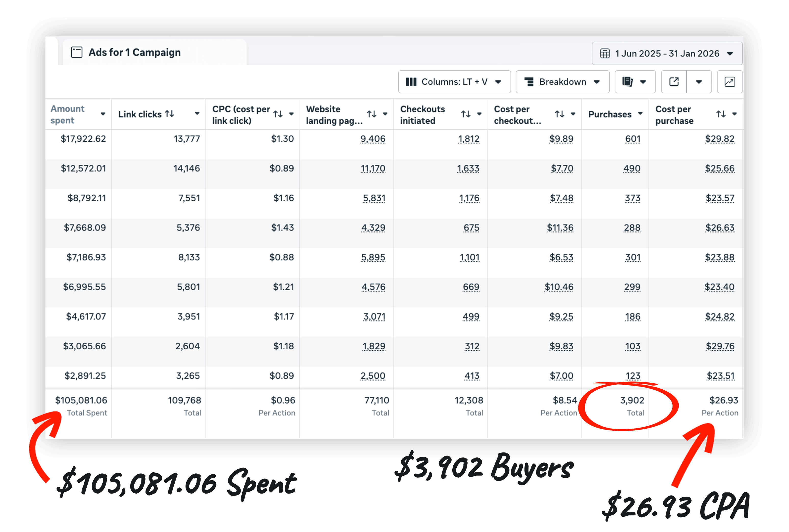
Task: Click the export share icon button
Action: coord(674,82)
